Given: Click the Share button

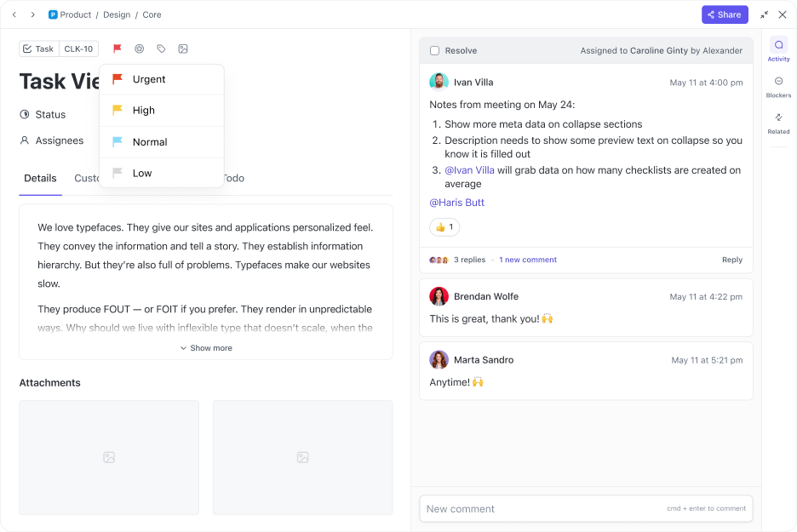Looking at the screenshot, I should (725, 14).
